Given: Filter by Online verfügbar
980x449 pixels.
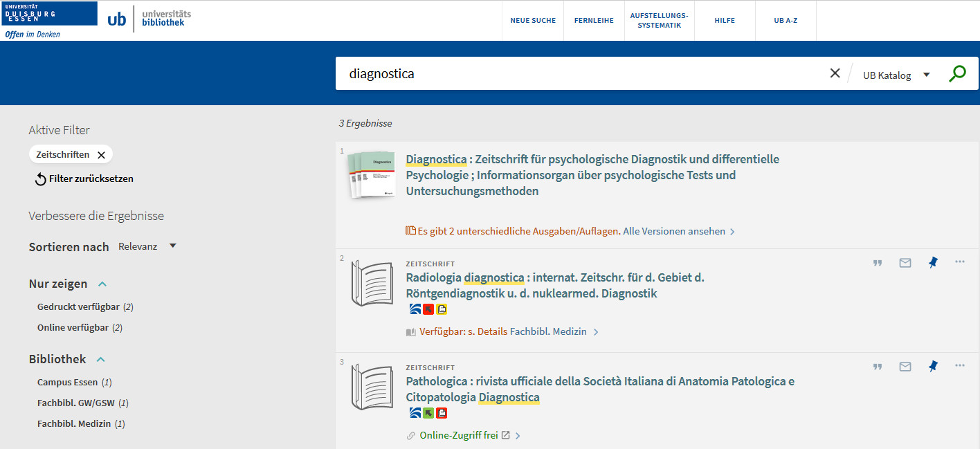Looking at the screenshot, I should point(73,327).
